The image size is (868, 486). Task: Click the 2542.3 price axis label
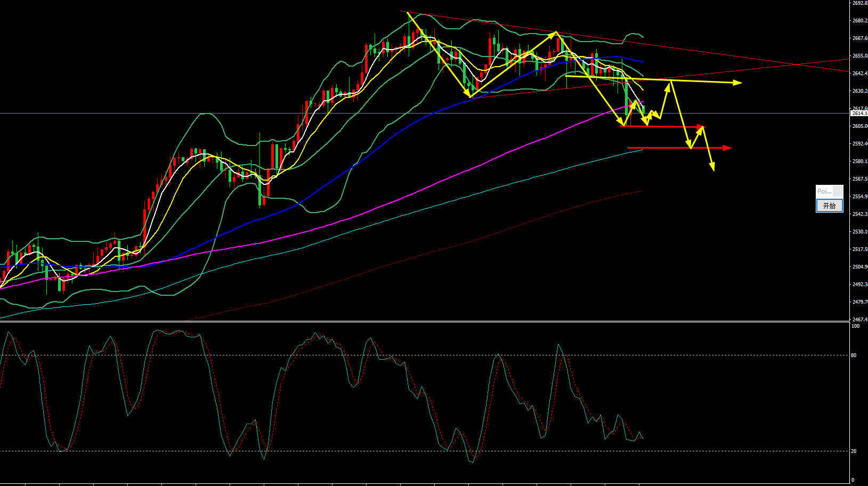[x=859, y=214]
